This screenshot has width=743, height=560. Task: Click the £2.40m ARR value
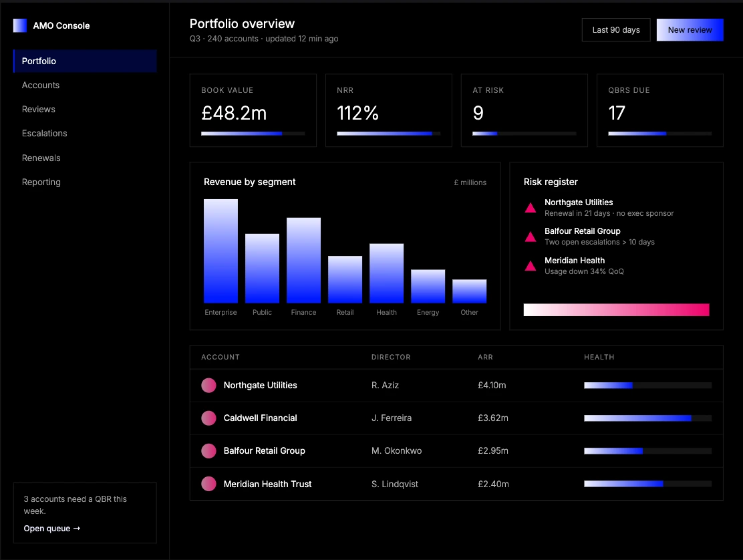493,484
